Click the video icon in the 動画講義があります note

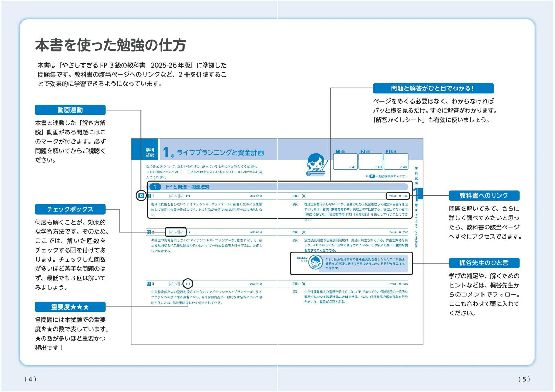pos(372,176)
